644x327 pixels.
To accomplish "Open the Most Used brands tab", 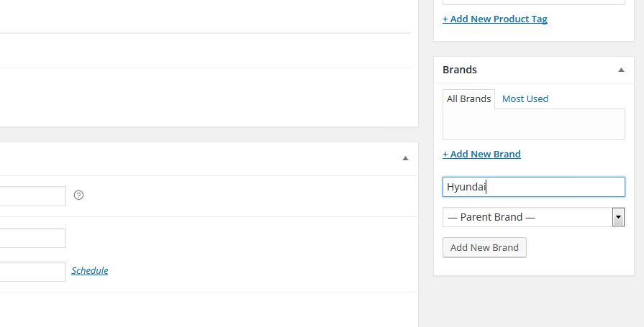I will (525, 99).
